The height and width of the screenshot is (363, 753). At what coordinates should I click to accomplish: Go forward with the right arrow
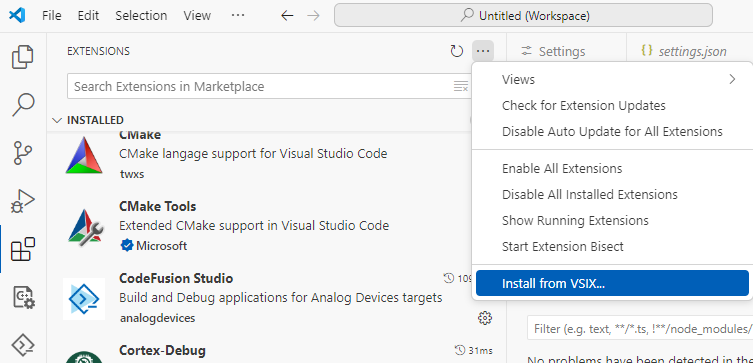point(313,16)
